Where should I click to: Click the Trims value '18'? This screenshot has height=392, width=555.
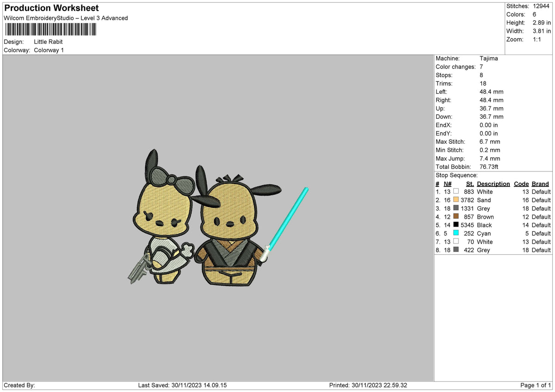tap(483, 83)
